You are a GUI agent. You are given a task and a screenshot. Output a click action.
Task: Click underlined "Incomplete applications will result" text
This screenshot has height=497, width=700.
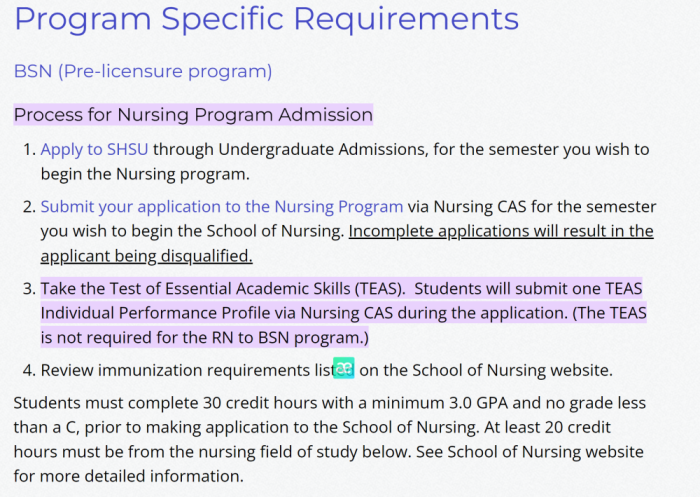coord(500,231)
